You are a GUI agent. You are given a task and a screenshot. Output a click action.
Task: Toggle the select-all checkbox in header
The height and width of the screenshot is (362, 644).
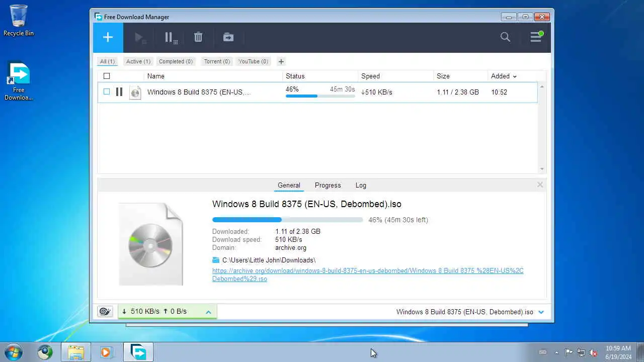pyautogui.click(x=107, y=76)
